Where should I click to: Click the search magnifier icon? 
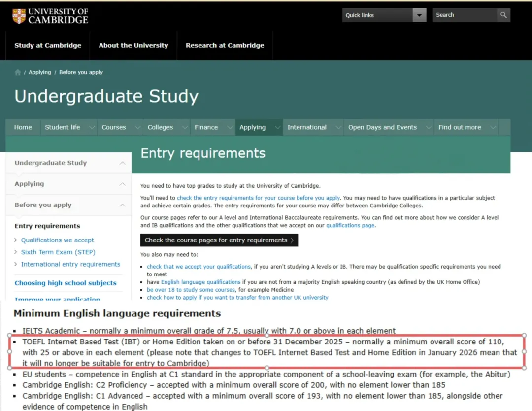click(503, 15)
